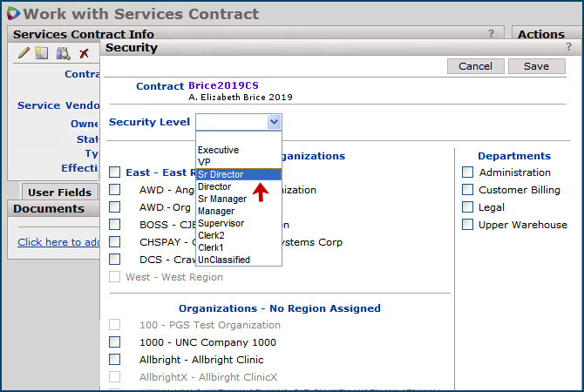Open help for Services Contract Info

click(491, 33)
